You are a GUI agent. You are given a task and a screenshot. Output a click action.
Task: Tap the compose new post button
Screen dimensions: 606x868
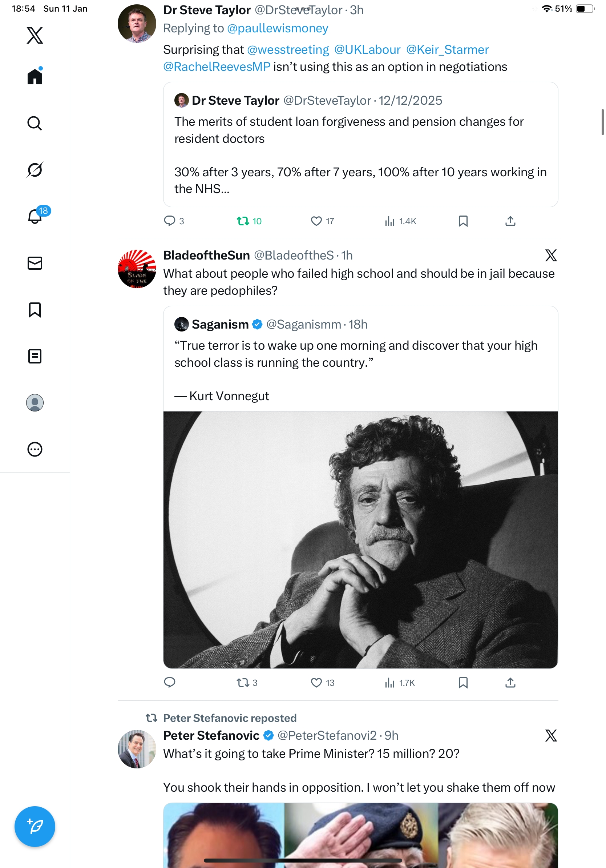tap(35, 827)
